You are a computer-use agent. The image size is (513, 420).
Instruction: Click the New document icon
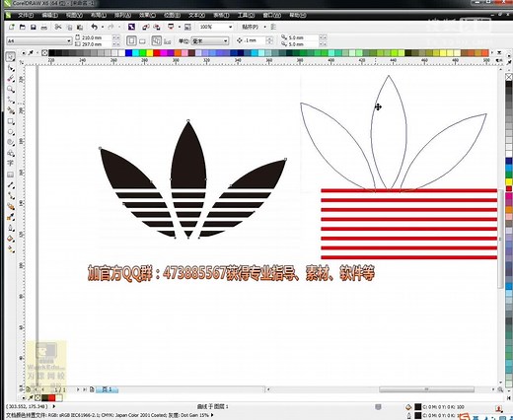coord(12,27)
